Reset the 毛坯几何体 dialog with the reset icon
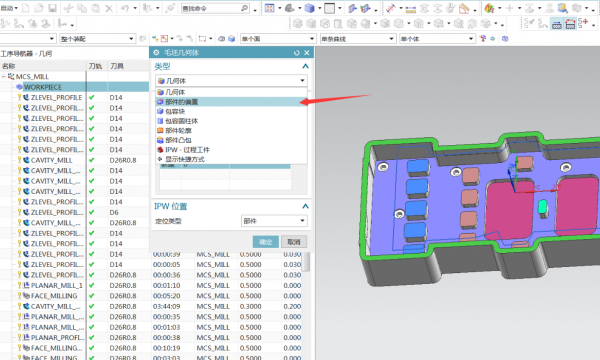Image resolution: width=600 pixels, height=360 pixels. (x=297, y=53)
